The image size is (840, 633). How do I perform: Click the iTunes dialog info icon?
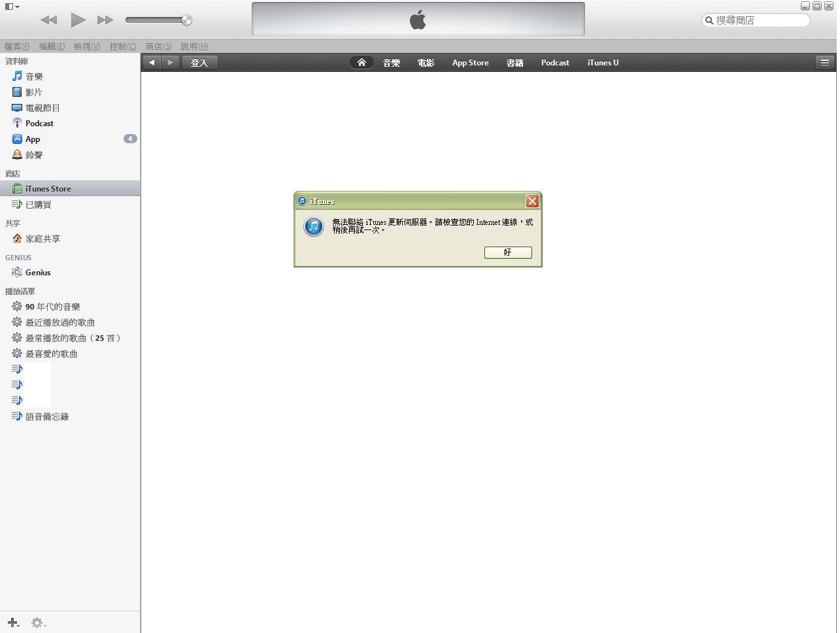tap(314, 226)
